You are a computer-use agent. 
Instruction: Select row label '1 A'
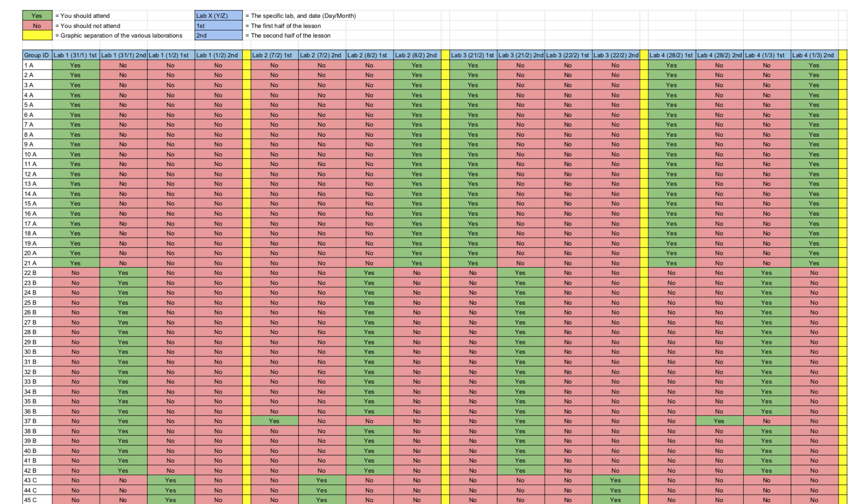click(x=37, y=65)
